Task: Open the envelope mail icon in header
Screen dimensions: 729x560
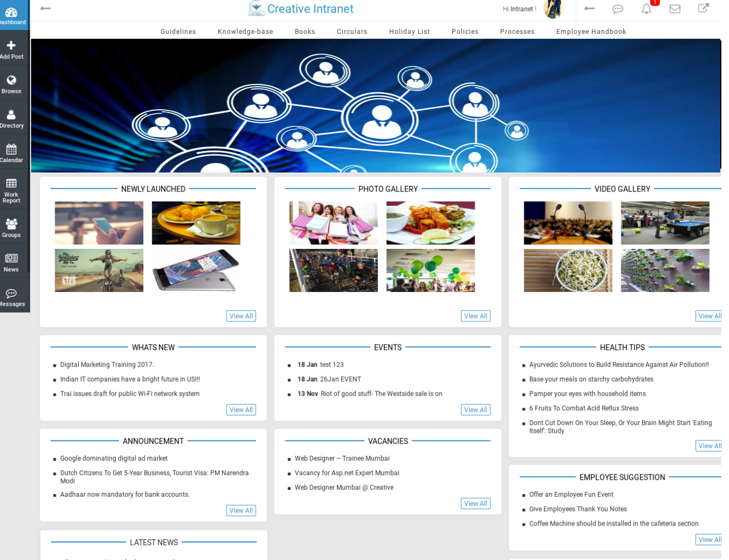Action: [675, 9]
